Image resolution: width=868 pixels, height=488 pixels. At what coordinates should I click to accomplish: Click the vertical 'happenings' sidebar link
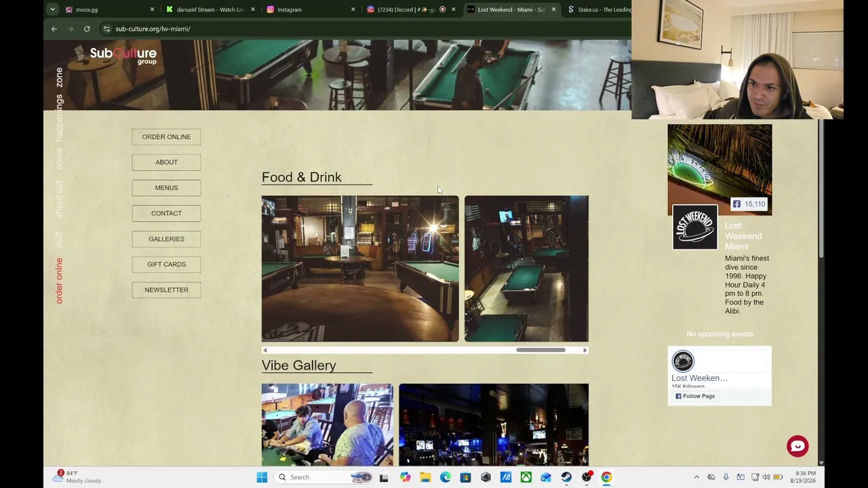pyautogui.click(x=59, y=117)
